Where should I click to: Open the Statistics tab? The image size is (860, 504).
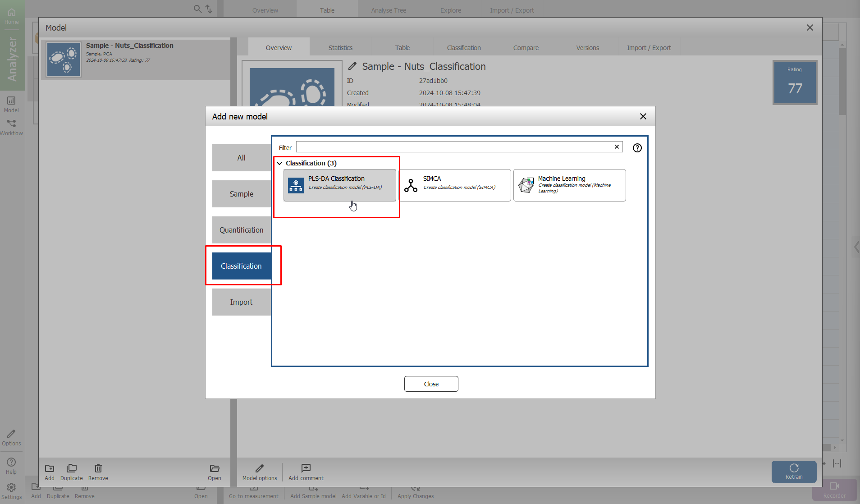pyautogui.click(x=340, y=48)
